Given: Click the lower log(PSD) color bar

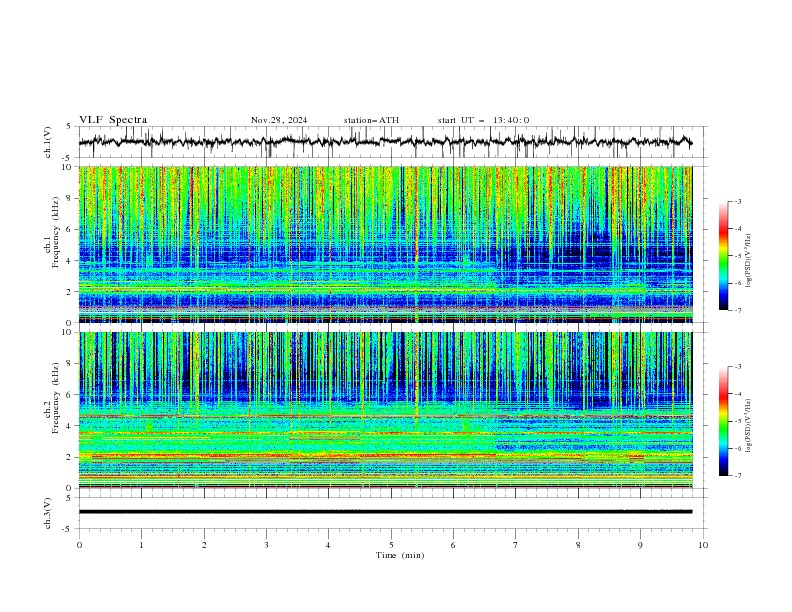Looking at the screenshot, I should coord(724,421).
